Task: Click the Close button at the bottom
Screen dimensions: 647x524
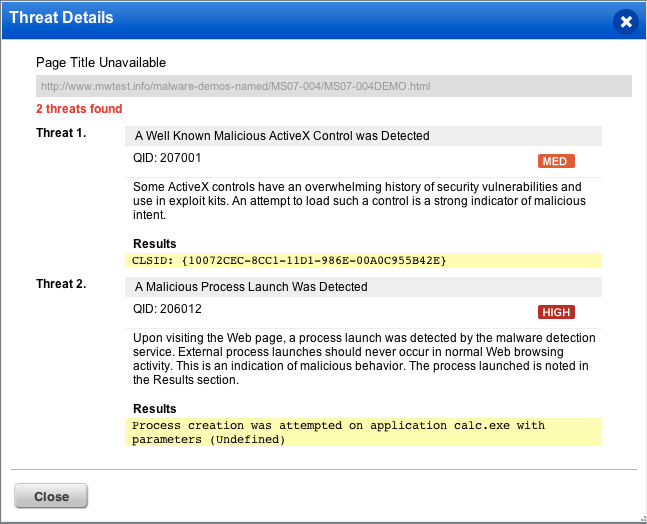Action: pos(51,496)
